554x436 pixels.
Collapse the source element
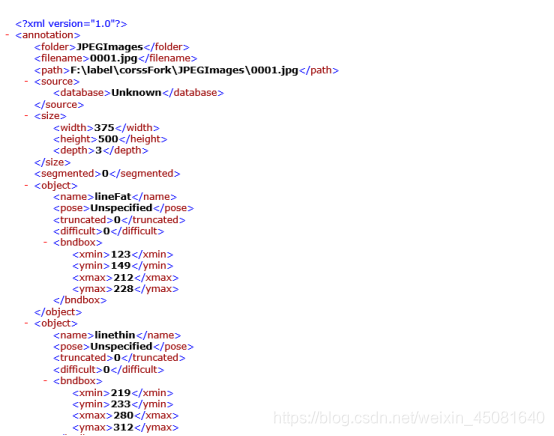(x=26, y=81)
